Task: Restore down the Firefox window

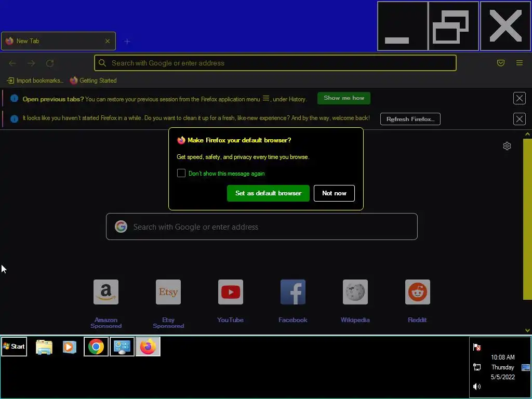Action: coord(454,26)
